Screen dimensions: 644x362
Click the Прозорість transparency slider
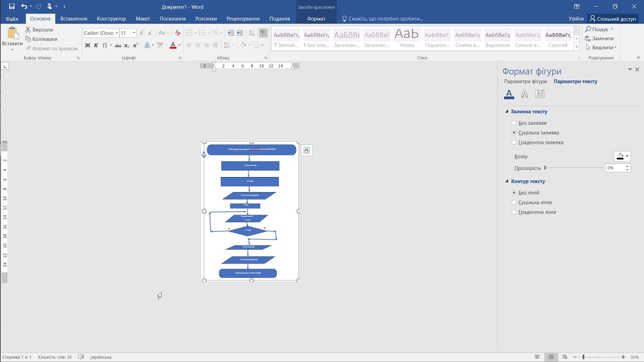tap(574, 168)
